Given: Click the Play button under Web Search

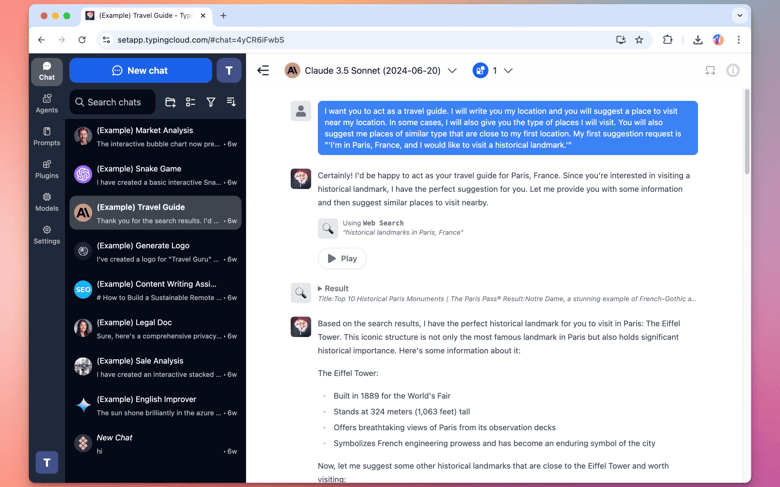Looking at the screenshot, I should pyautogui.click(x=342, y=258).
